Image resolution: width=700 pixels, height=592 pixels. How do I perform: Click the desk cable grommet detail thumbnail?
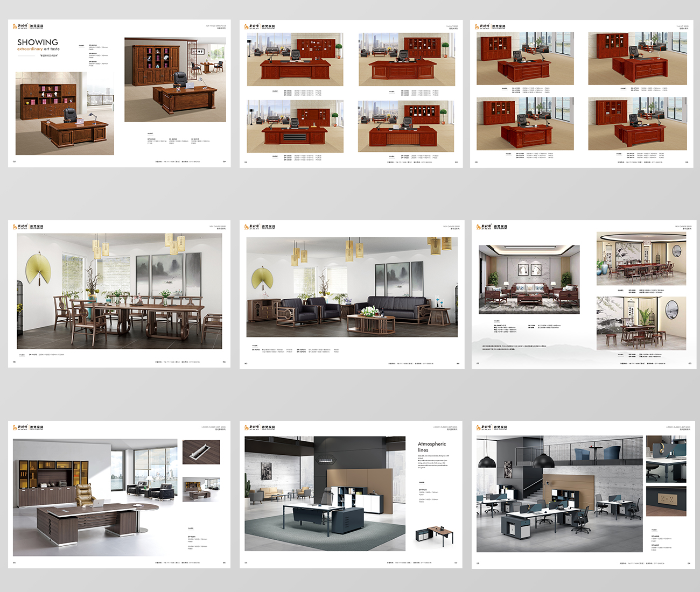click(x=201, y=452)
